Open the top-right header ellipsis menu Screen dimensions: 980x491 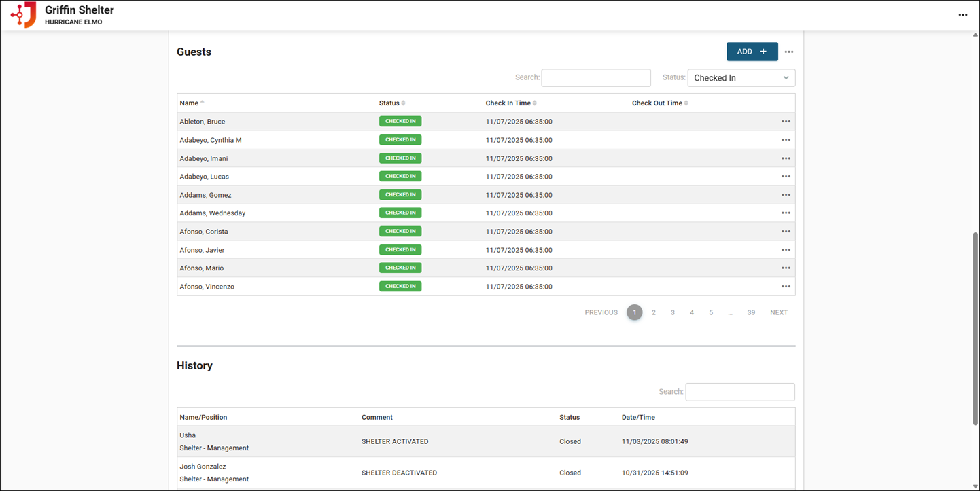[x=962, y=15]
